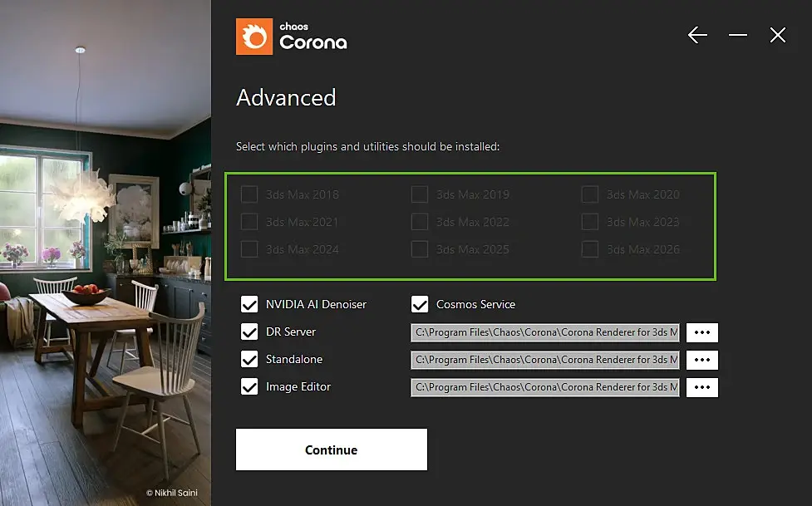Check the 3ds Max 2018 checkbox

[x=249, y=194]
